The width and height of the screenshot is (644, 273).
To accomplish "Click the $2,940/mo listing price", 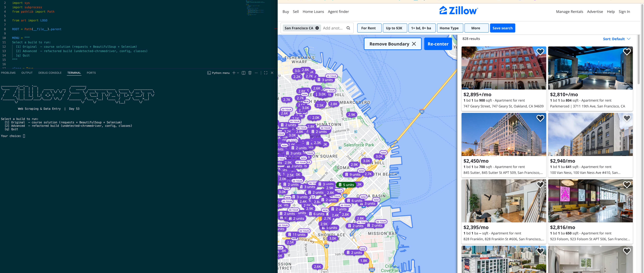I will coord(562,161).
